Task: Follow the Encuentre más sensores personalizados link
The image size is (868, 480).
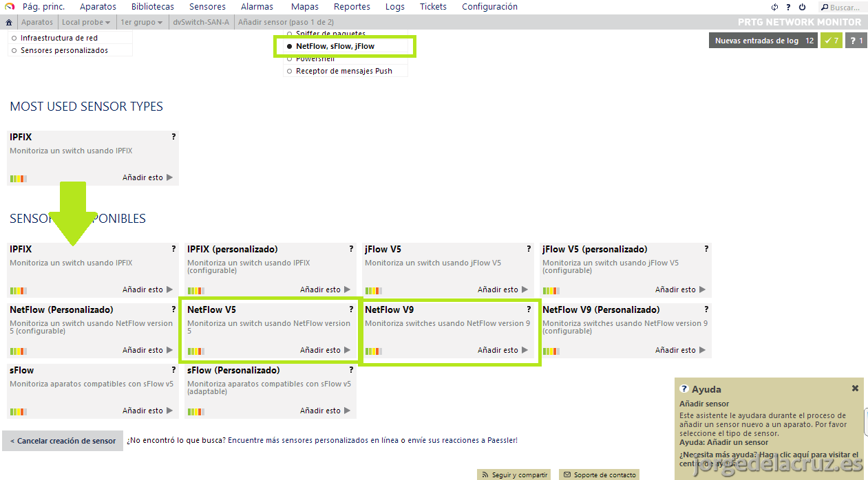Action: pyautogui.click(x=313, y=440)
